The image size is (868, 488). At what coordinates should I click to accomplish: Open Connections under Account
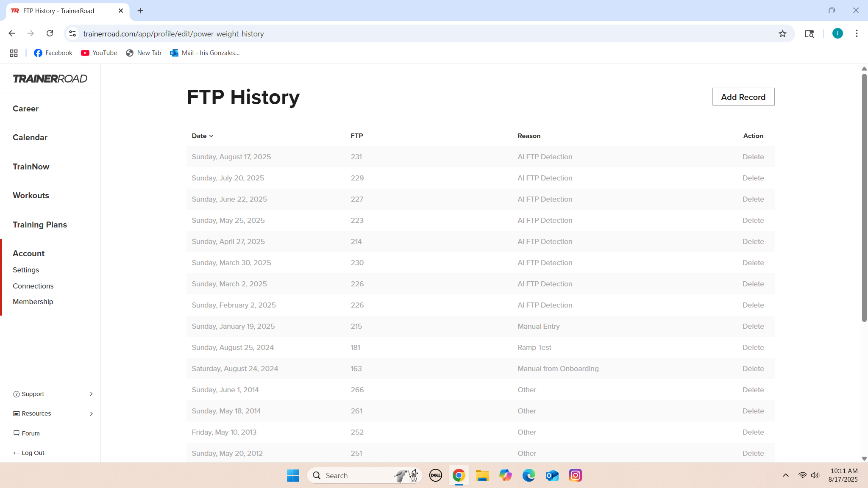tap(33, 286)
